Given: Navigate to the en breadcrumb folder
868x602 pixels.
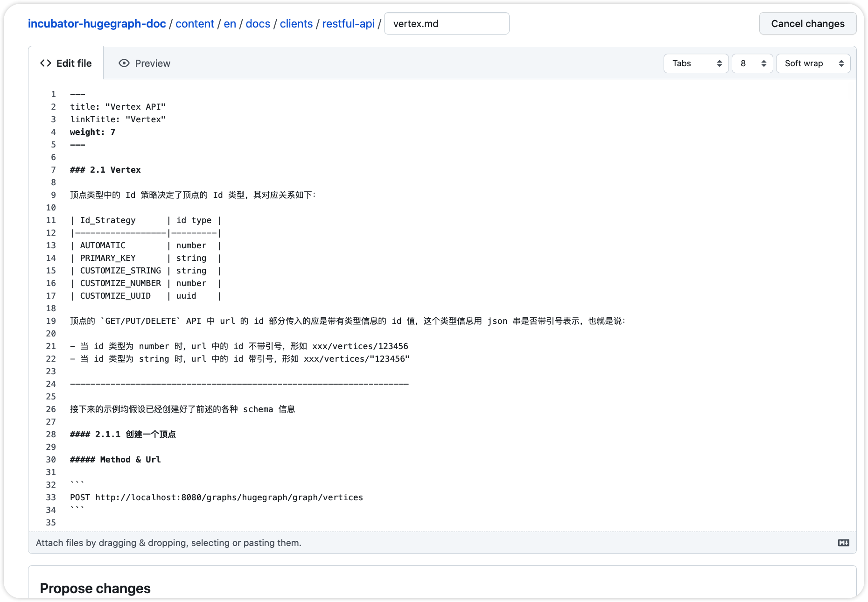Looking at the screenshot, I should coord(230,23).
